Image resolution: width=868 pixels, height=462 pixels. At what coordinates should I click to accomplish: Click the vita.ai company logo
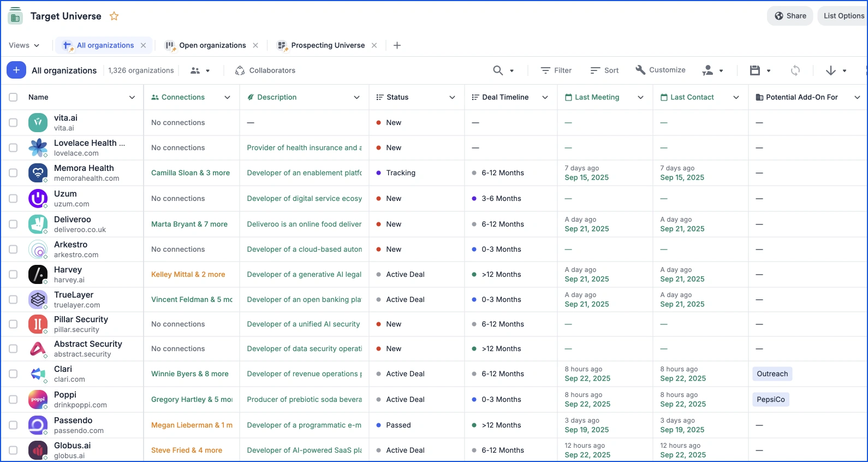(38, 122)
